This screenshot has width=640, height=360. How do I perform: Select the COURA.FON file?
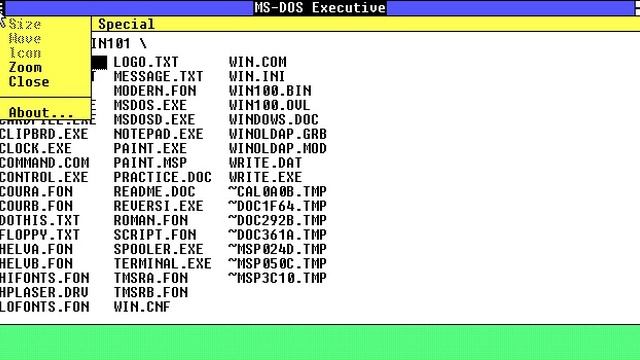pyautogui.click(x=36, y=191)
